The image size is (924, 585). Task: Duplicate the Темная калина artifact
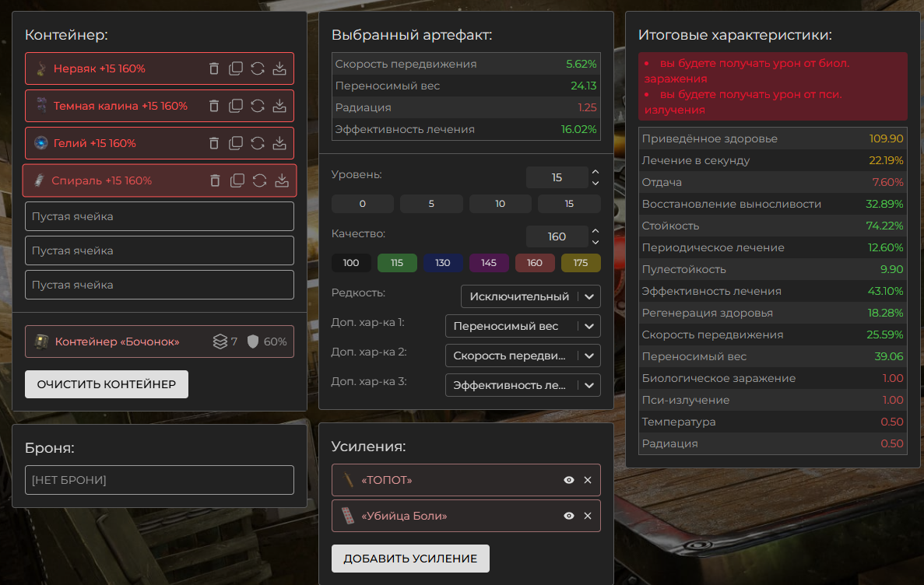[x=236, y=106]
